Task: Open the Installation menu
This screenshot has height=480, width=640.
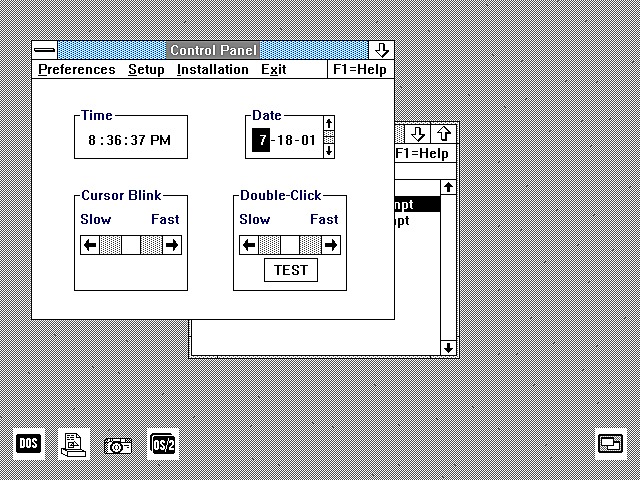Action: click(x=213, y=69)
